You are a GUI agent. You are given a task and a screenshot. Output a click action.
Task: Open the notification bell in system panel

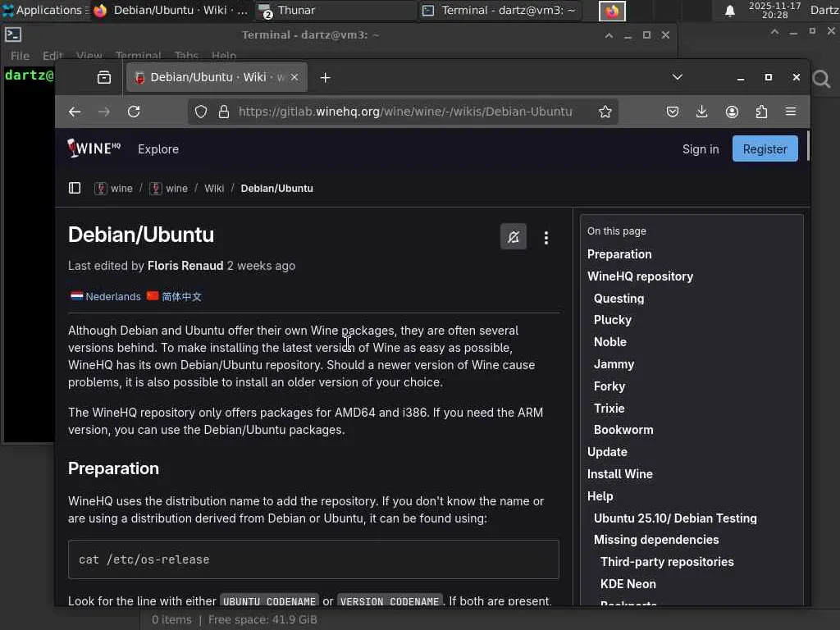[x=729, y=11]
